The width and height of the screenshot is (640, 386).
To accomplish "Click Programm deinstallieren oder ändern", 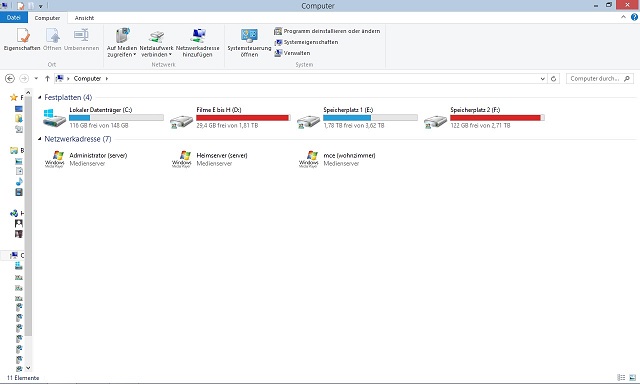I will [x=327, y=31].
